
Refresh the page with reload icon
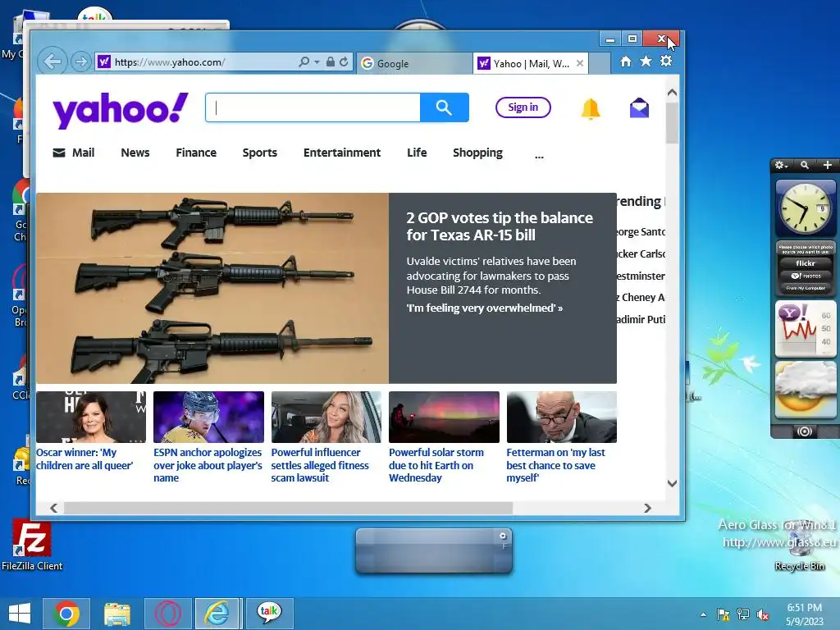344,62
